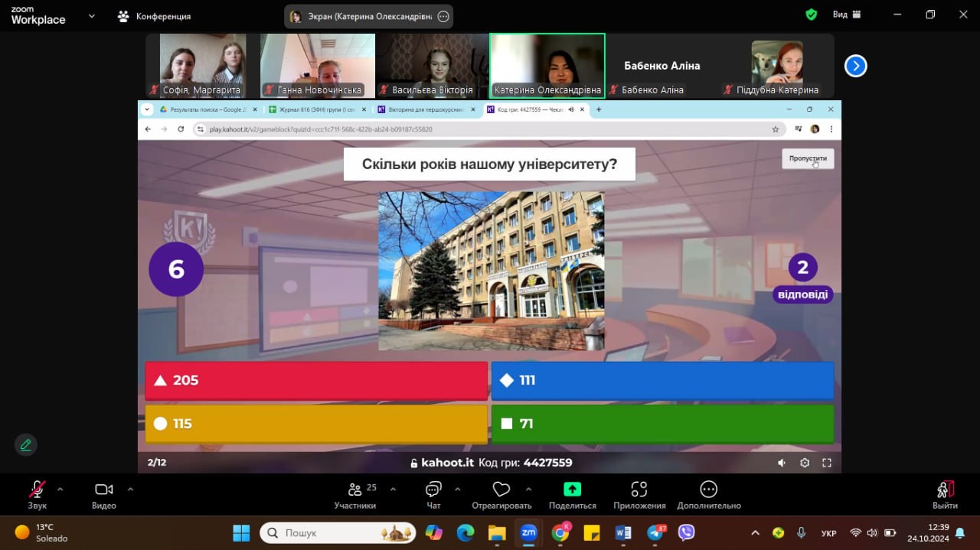Open the View menu in Zoom
The image size is (980, 550).
pos(846,15)
